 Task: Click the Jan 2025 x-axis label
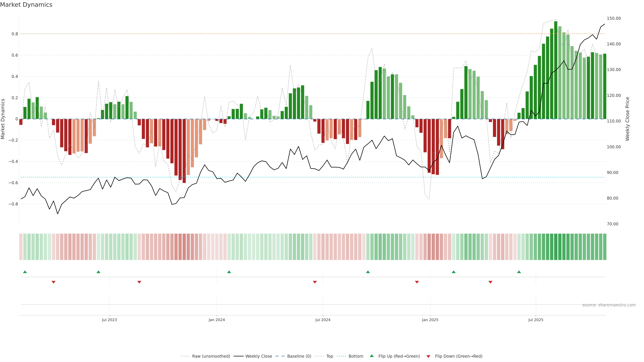[x=430, y=320]
